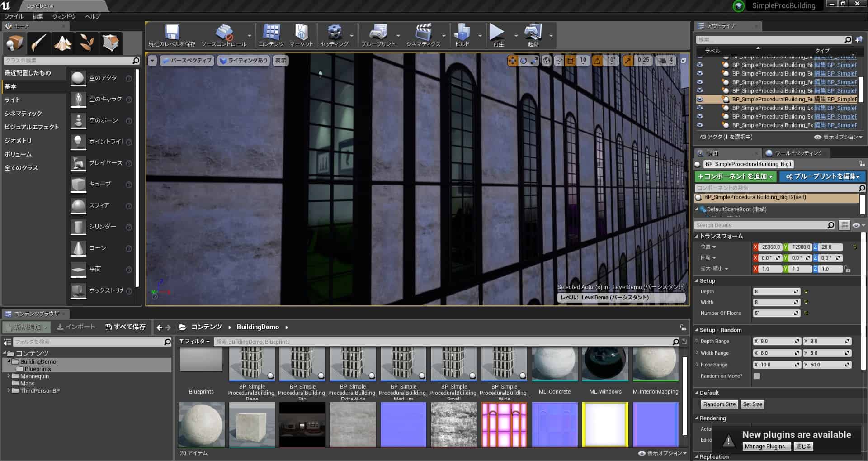Click Add Component button

pyautogui.click(x=736, y=176)
